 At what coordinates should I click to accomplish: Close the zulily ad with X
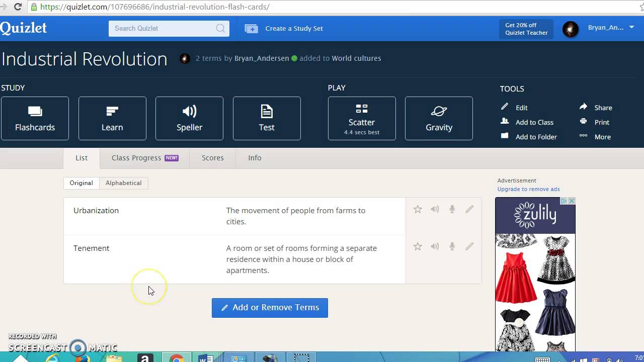(572, 201)
